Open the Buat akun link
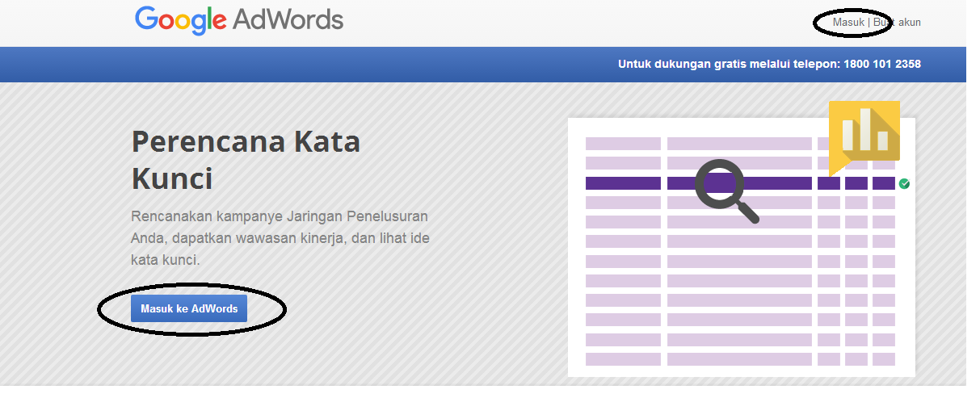980x398 pixels. click(897, 23)
